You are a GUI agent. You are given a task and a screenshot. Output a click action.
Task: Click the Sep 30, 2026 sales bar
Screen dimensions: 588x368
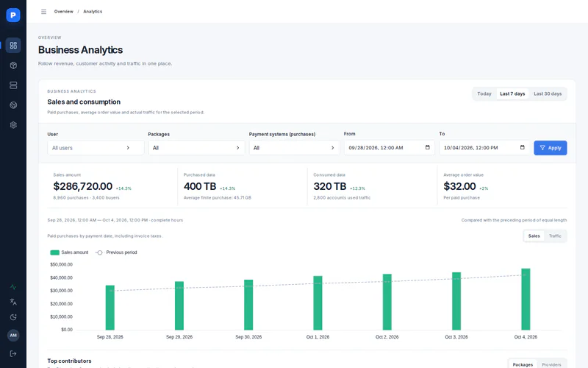coord(248,305)
